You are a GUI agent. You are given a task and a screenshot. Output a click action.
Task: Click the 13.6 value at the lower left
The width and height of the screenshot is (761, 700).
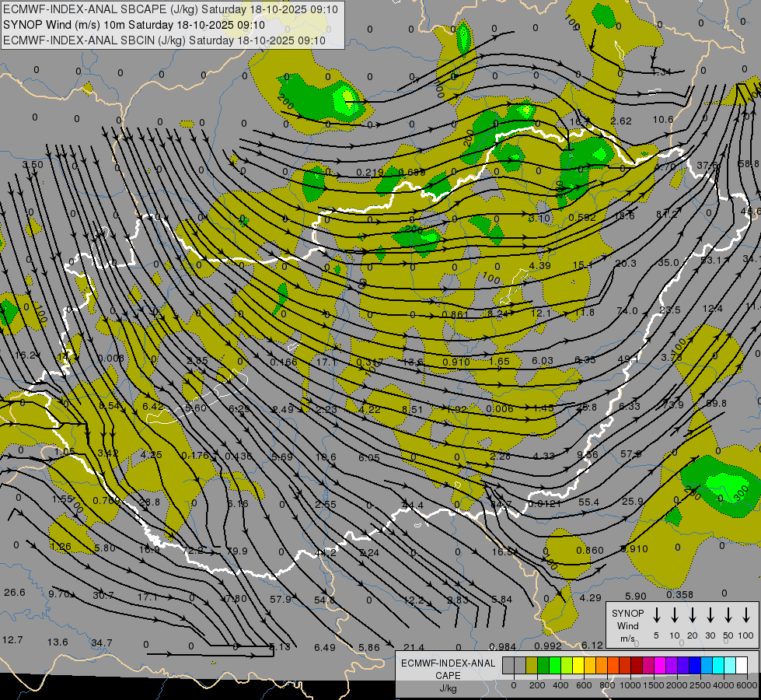58,642
